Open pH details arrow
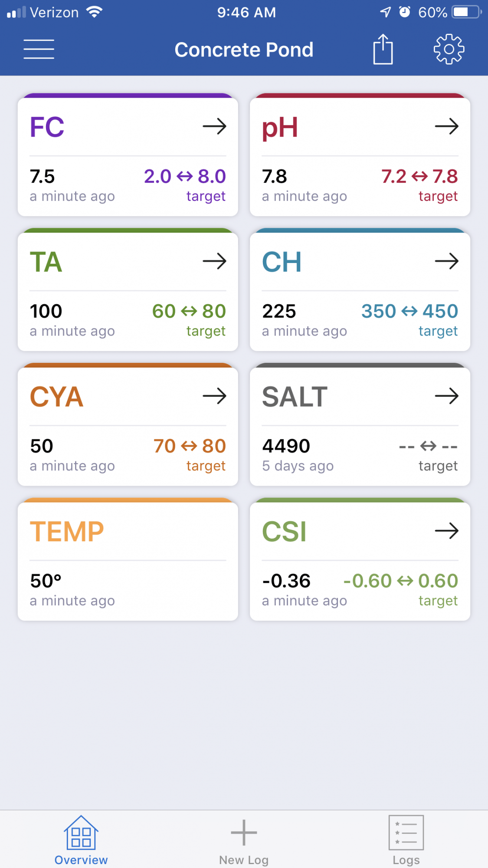The image size is (488, 868). pos(447,127)
